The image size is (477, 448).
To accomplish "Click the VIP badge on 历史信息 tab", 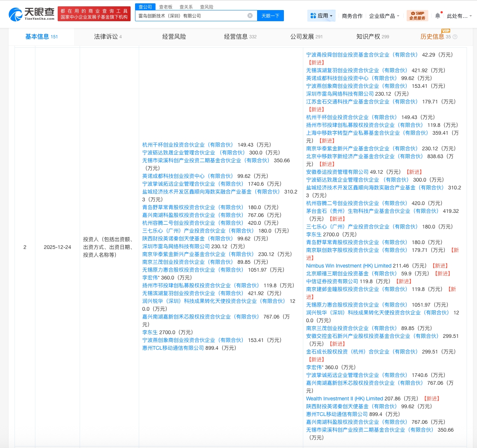I will click(445, 31).
